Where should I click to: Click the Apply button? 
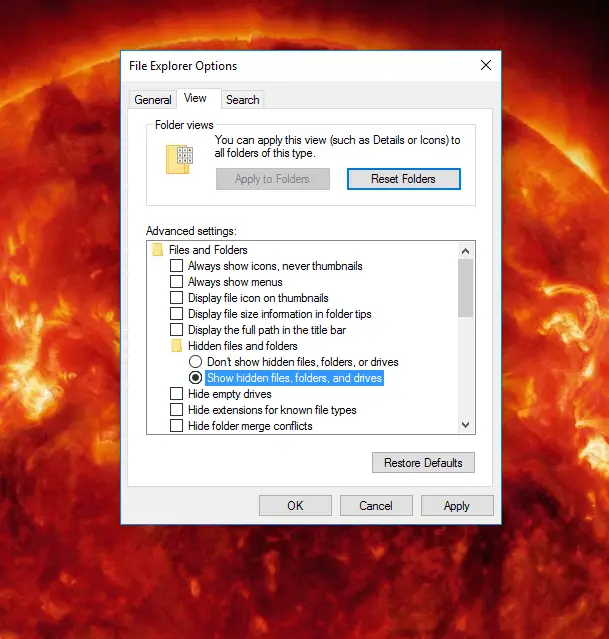click(x=457, y=506)
